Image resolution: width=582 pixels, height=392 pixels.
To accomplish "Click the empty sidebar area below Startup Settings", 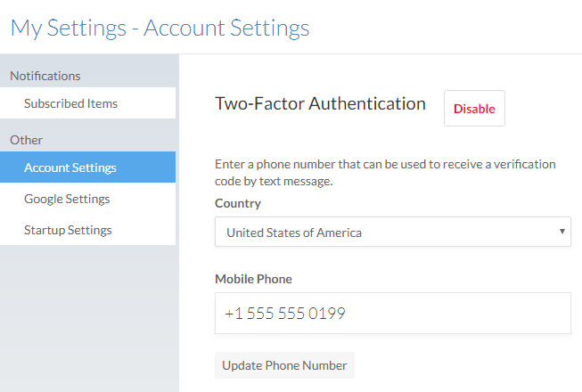I will 87,318.
